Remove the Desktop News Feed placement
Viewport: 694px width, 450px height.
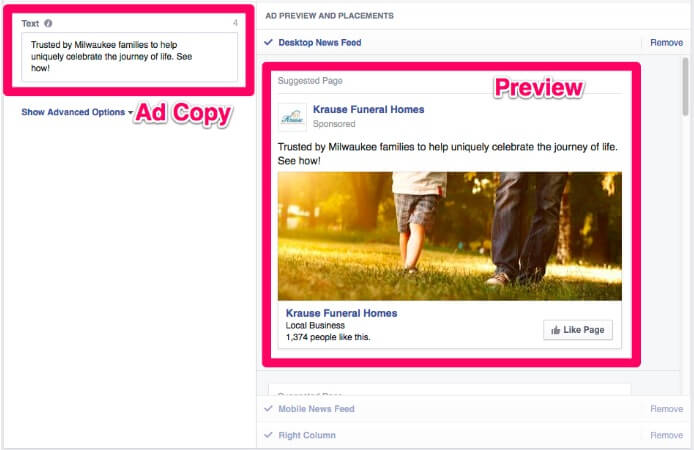pos(666,42)
